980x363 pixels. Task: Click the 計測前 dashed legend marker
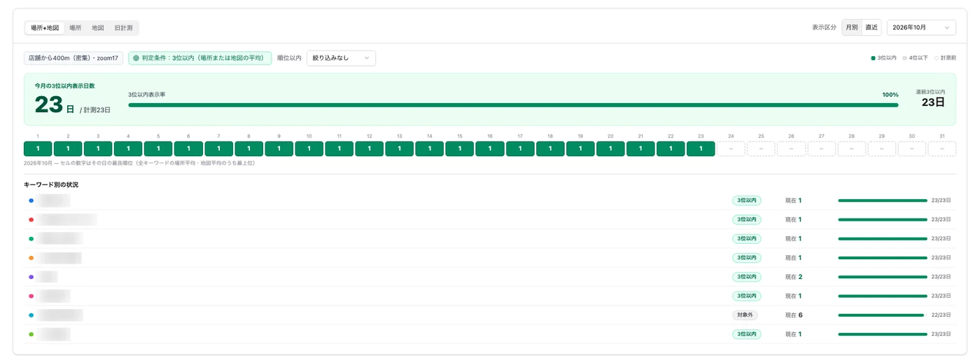tap(937, 58)
